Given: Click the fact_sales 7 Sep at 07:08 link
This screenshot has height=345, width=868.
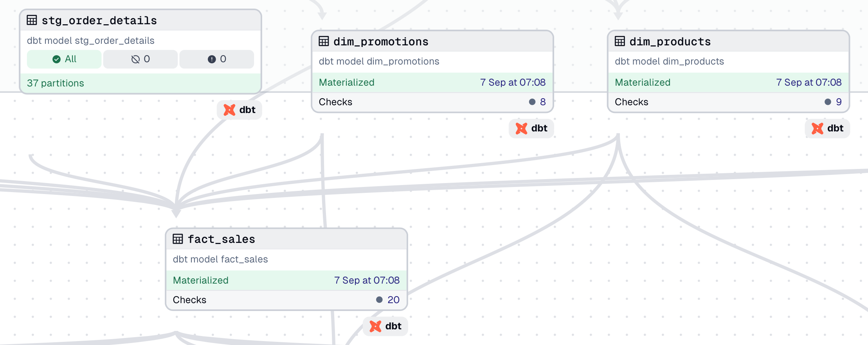Looking at the screenshot, I should 367,280.
